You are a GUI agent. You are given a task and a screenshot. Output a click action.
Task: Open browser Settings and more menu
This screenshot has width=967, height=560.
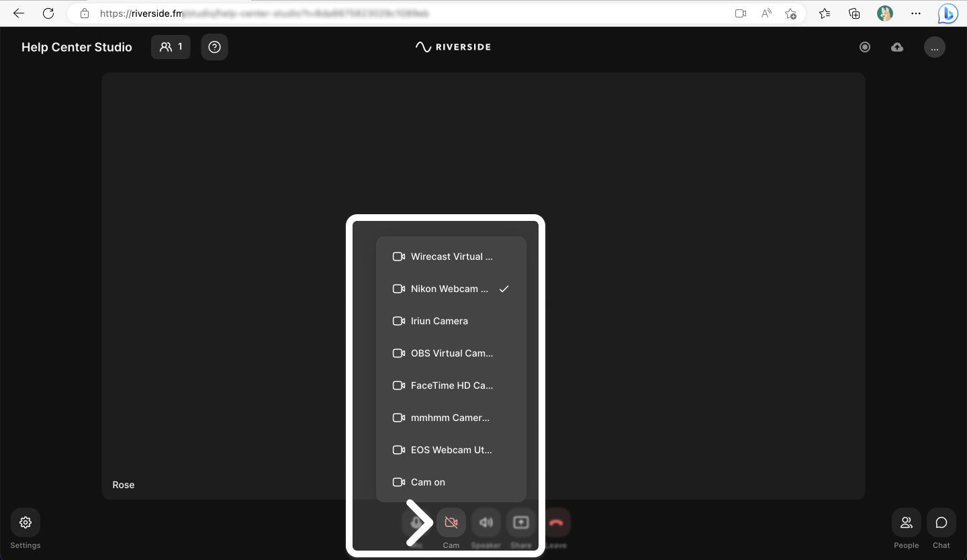coord(916,13)
